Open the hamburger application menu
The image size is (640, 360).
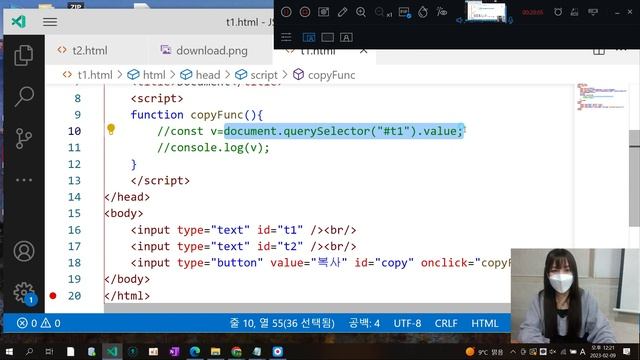point(50,22)
